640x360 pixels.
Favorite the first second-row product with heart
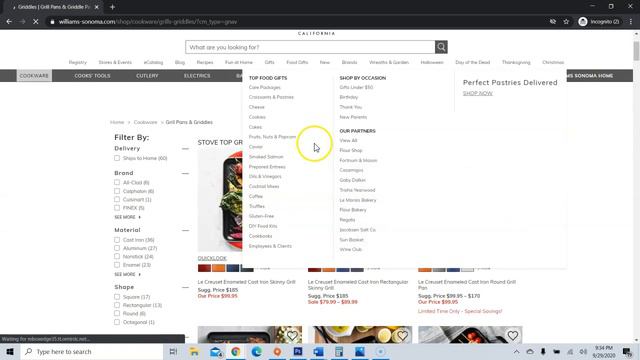pos(292,336)
